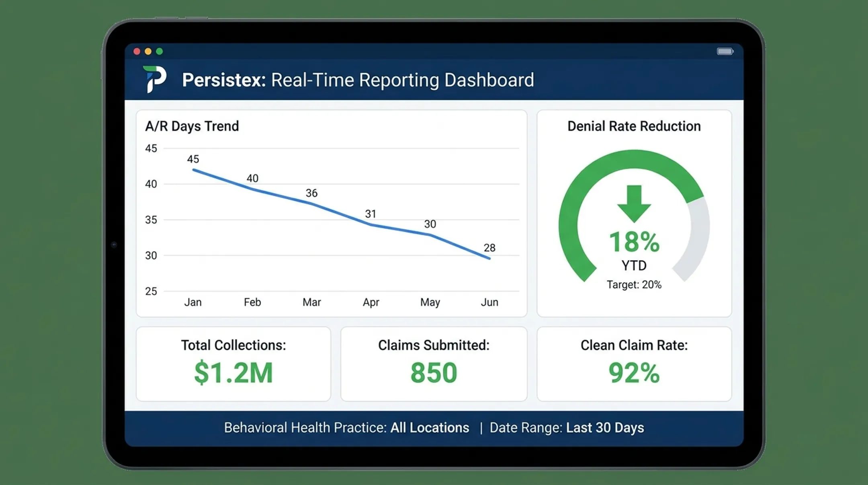This screenshot has height=485, width=868.
Task: Click the 'YTD' label in gauge
Action: pos(634,265)
